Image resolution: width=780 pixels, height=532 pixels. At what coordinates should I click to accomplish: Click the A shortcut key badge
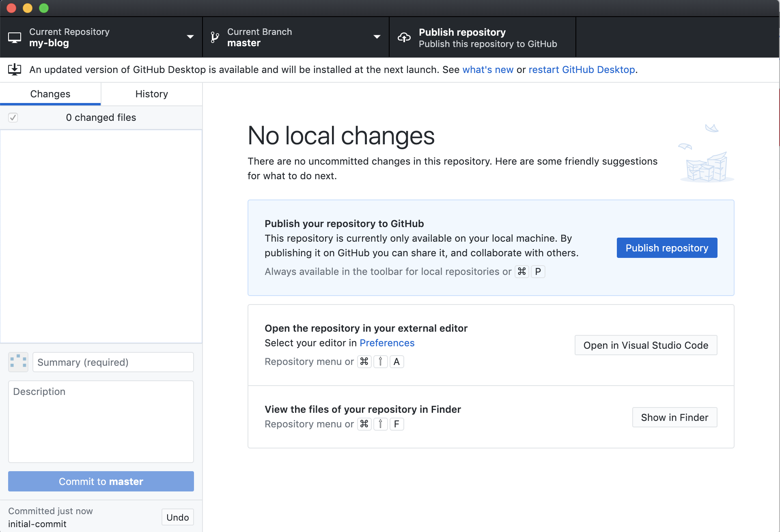(x=396, y=362)
